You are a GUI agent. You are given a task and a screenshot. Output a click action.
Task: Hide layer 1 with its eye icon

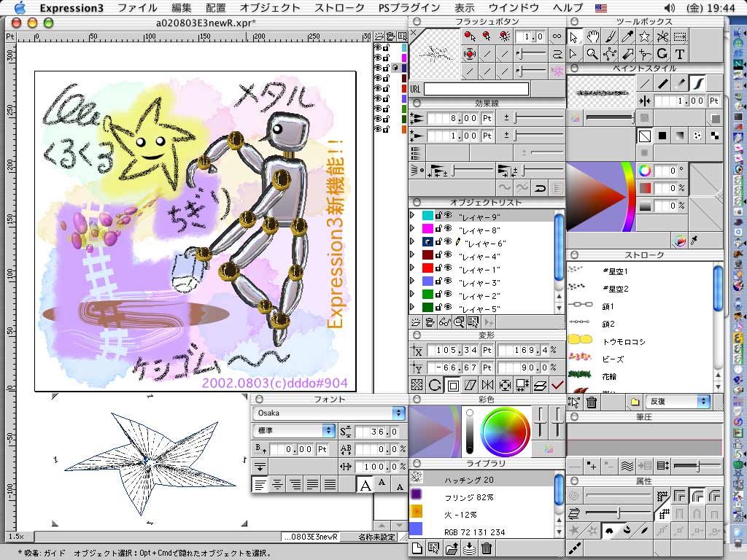click(448, 268)
